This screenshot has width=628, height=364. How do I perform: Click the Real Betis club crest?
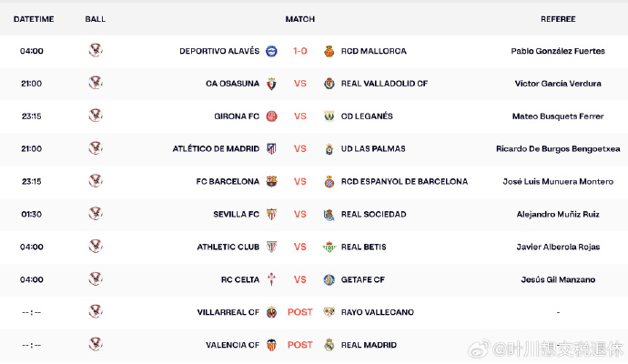pyautogui.click(x=329, y=247)
